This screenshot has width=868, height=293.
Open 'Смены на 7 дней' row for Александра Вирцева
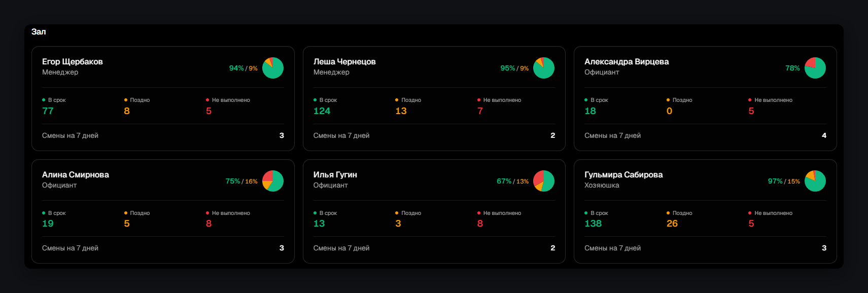tap(705, 135)
